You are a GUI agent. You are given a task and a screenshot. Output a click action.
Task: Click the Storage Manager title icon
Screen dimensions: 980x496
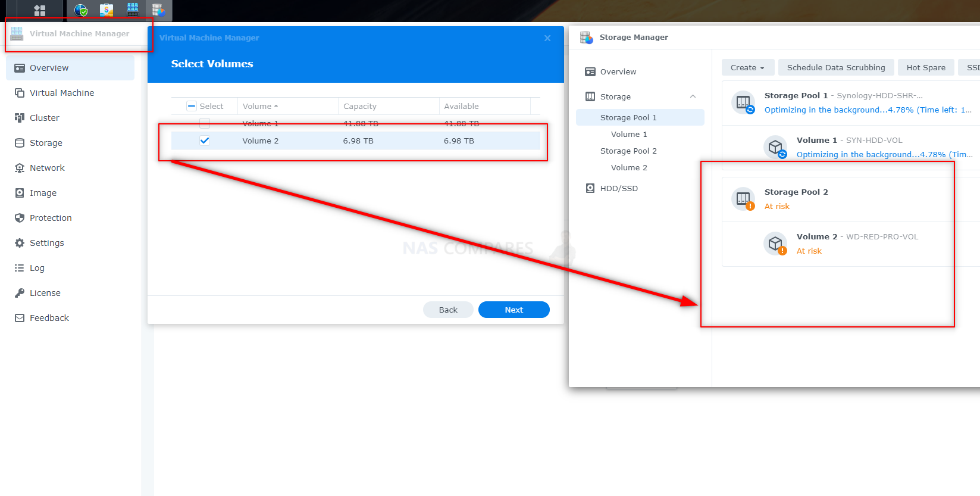(x=587, y=38)
